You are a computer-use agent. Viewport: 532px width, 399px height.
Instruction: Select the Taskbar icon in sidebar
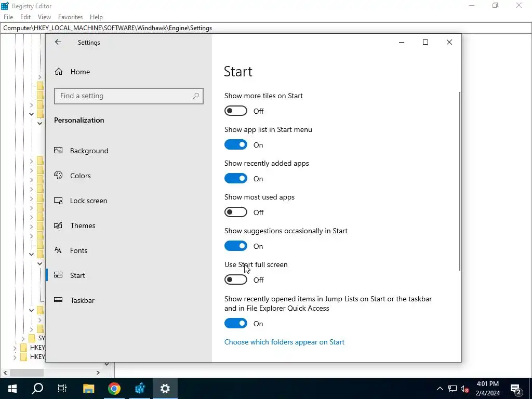(58, 300)
